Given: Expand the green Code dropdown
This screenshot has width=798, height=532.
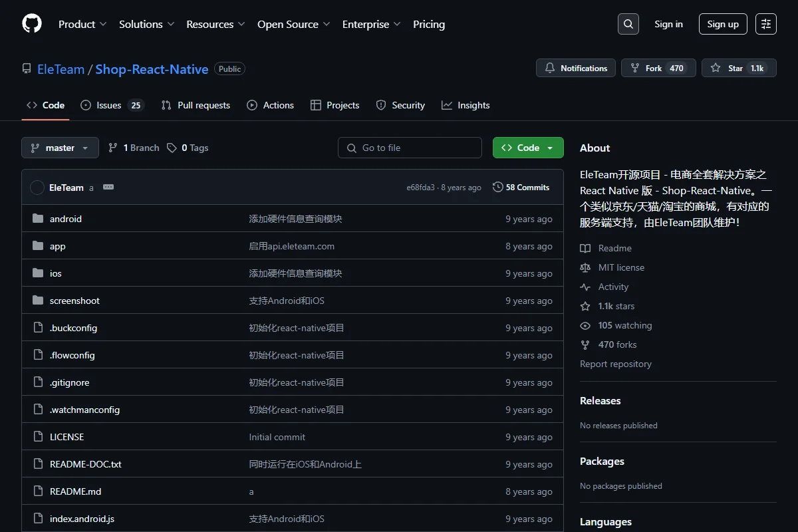Looking at the screenshot, I should tap(528, 148).
